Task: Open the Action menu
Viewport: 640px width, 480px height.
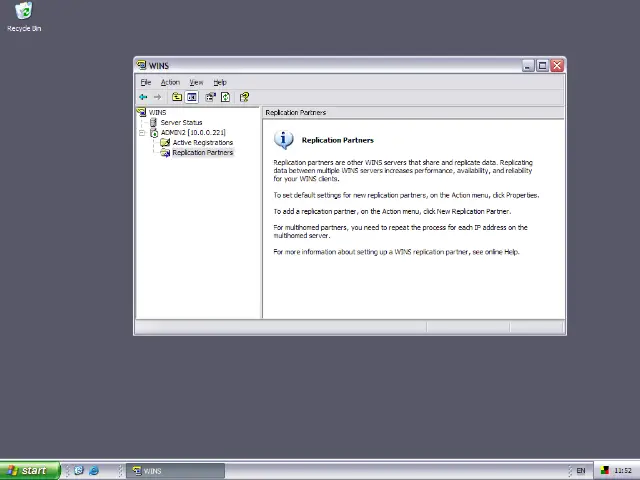Action: [x=170, y=82]
